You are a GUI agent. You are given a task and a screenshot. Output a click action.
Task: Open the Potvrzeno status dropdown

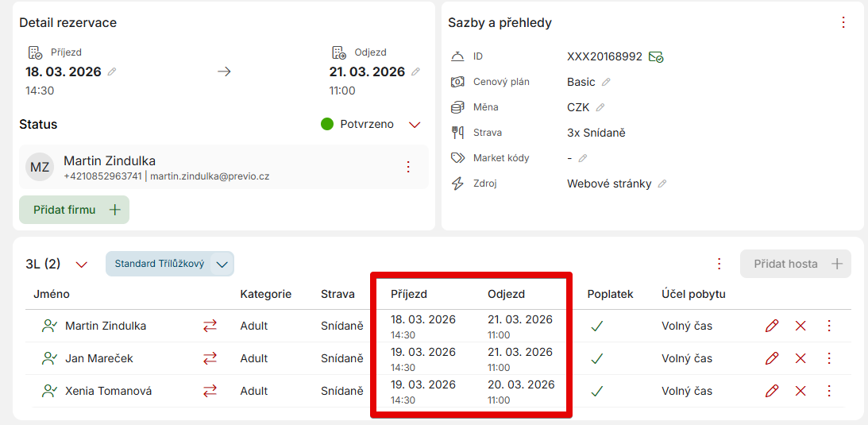pyautogui.click(x=415, y=125)
